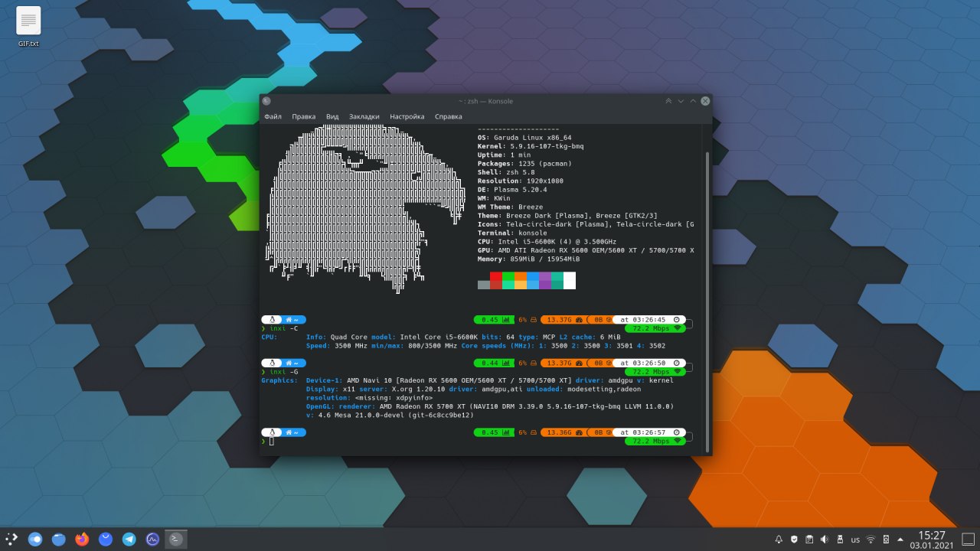Click the 'inxi -C' command text
Image resolution: width=980 pixels, height=551 pixels.
(x=283, y=328)
